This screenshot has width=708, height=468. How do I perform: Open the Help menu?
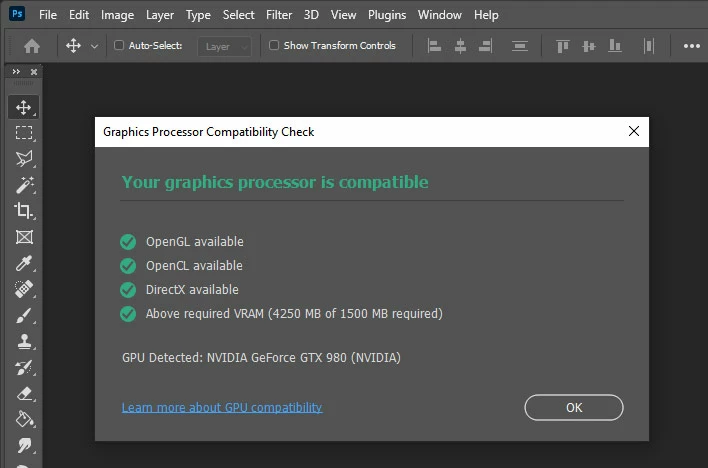(486, 15)
